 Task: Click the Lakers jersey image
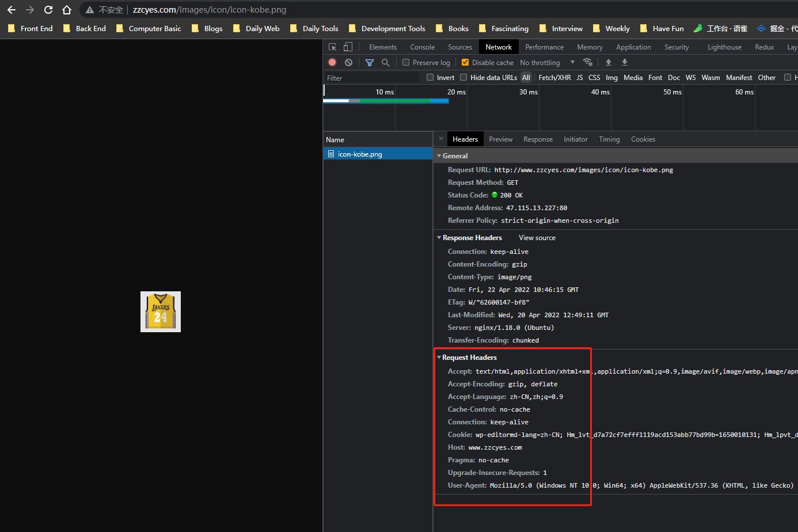click(x=161, y=311)
